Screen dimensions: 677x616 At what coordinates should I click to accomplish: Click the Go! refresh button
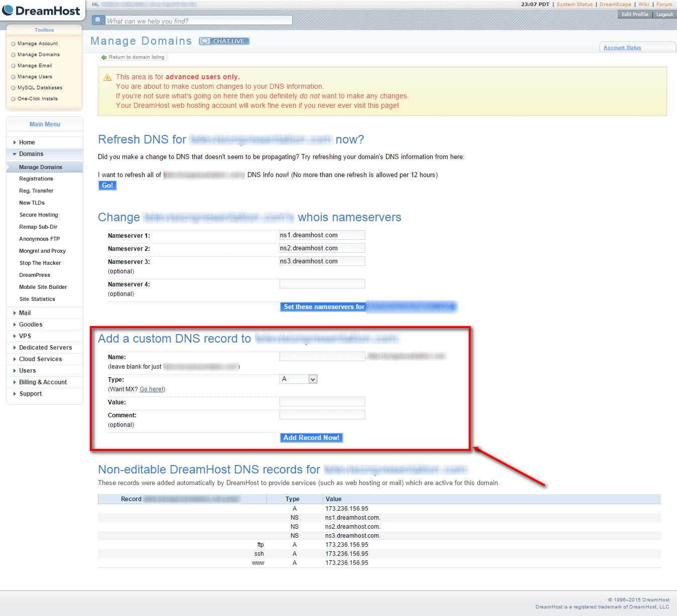107,185
